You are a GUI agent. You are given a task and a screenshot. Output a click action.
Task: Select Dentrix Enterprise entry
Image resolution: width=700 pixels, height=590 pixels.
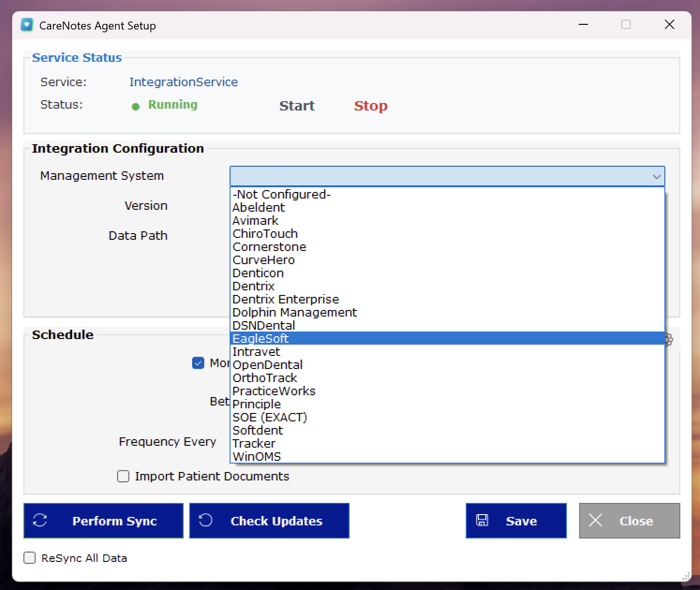pos(447,299)
